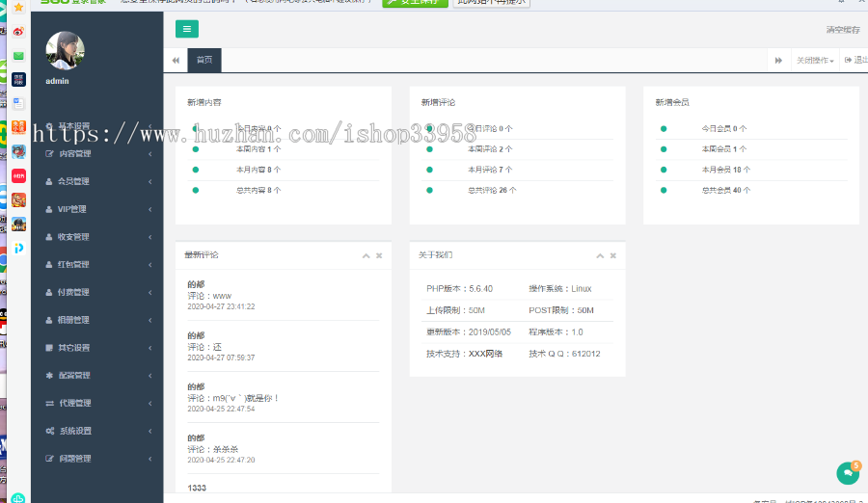Viewport: 868px width, 503px height.
Task: Expand the VIP管理 sidebar menu
Action: [96, 209]
